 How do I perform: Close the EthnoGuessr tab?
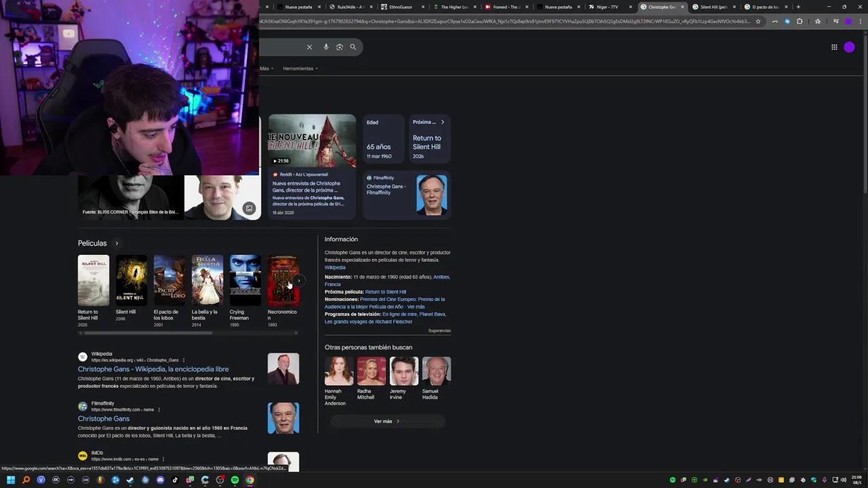pos(423,7)
